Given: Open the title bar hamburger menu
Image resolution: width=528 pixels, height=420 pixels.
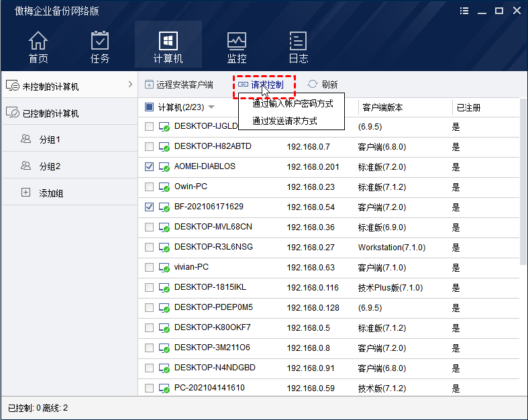Looking at the screenshot, I should click(x=464, y=11).
